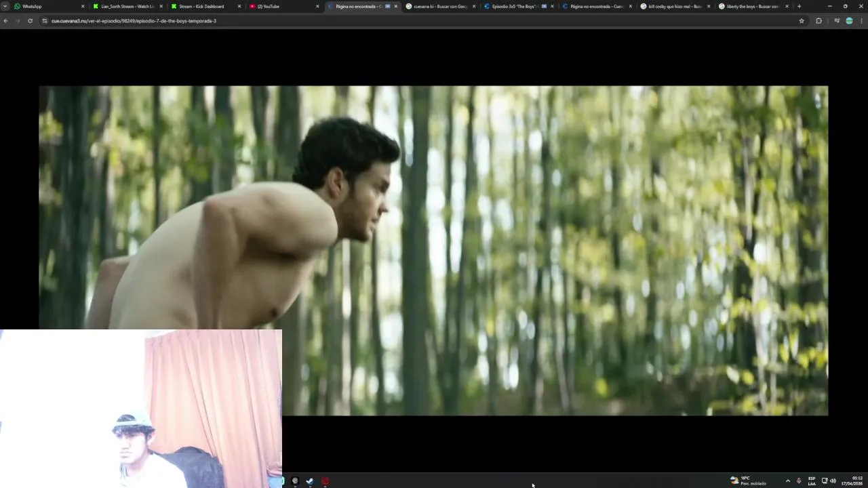Close the Kick Dashboard tab
Image resolution: width=868 pixels, height=488 pixels.
(239, 6)
